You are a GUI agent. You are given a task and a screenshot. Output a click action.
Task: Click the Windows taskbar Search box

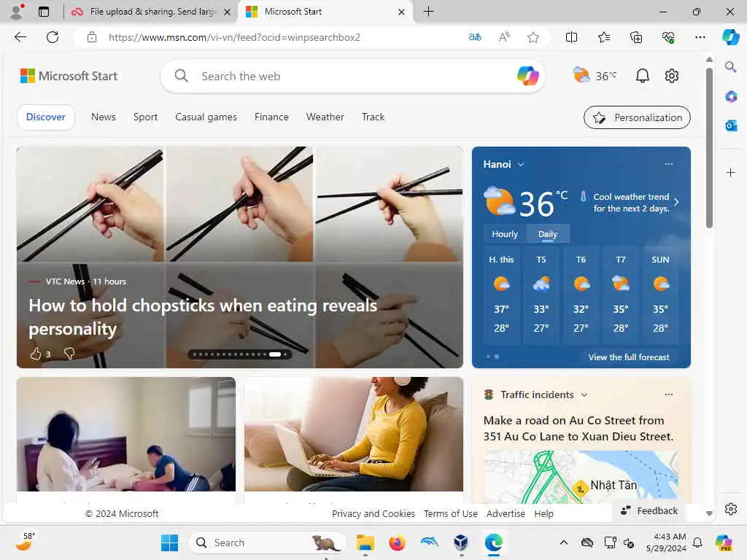pyautogui.click(x=267, y=542)
